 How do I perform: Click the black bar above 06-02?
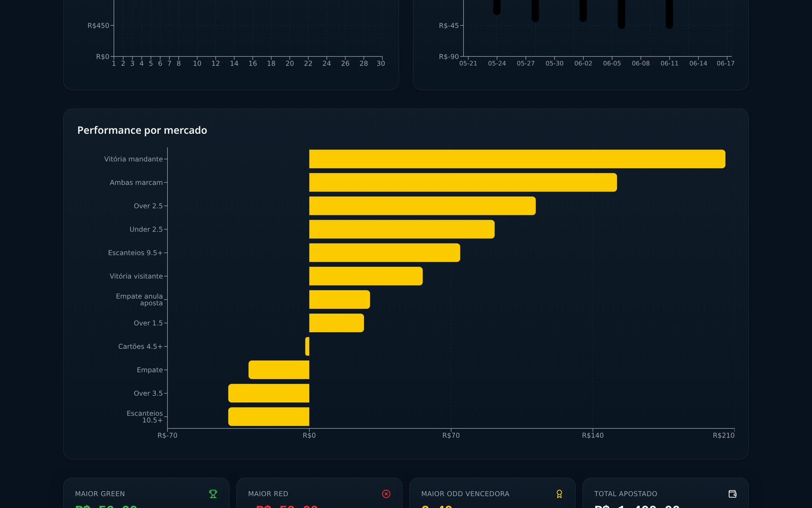[583, 11]
